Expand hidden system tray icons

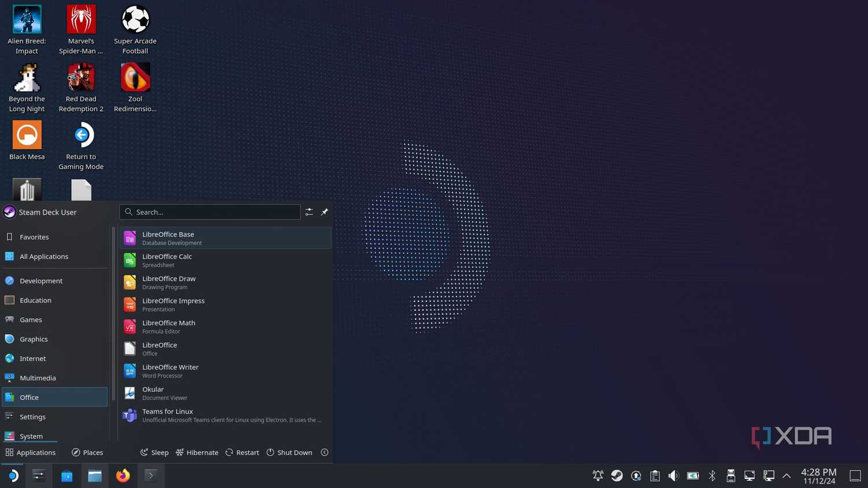pyautogui.click(x=786, y=475)
